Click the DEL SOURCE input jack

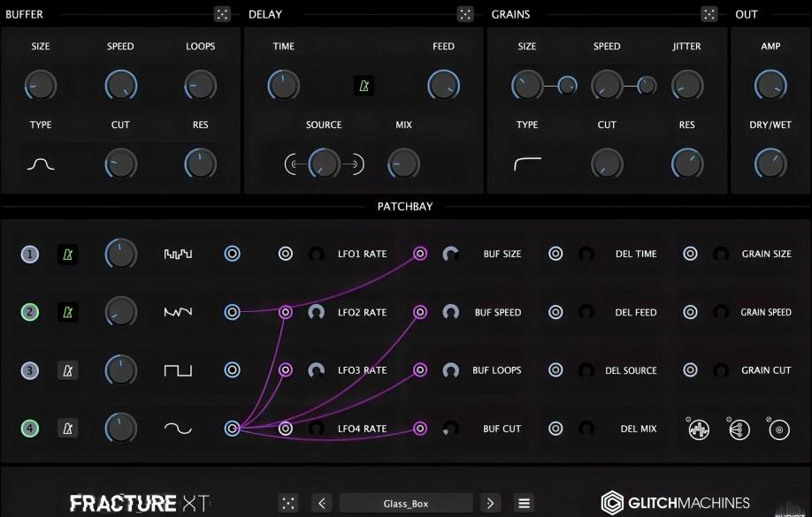[x=555, y=370]
